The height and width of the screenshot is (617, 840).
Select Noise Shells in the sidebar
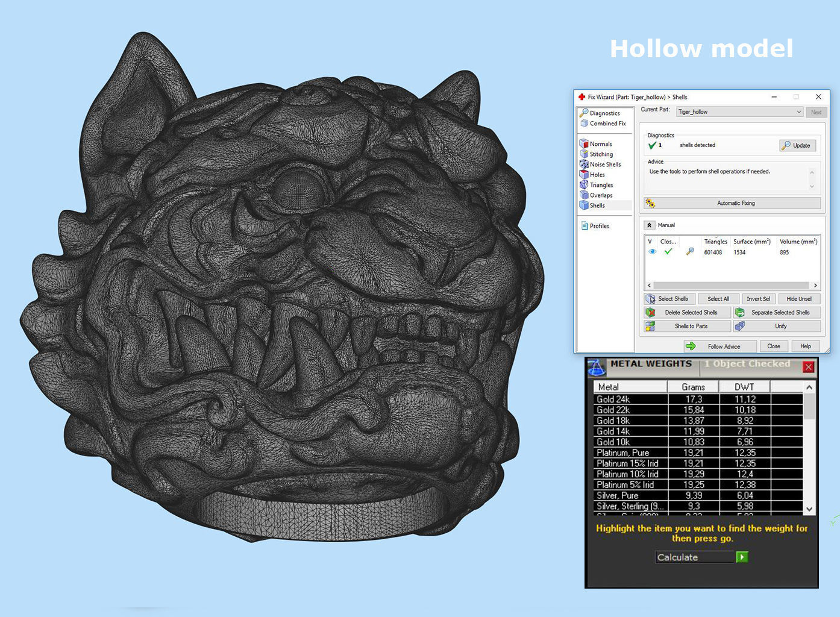(600, 164)
